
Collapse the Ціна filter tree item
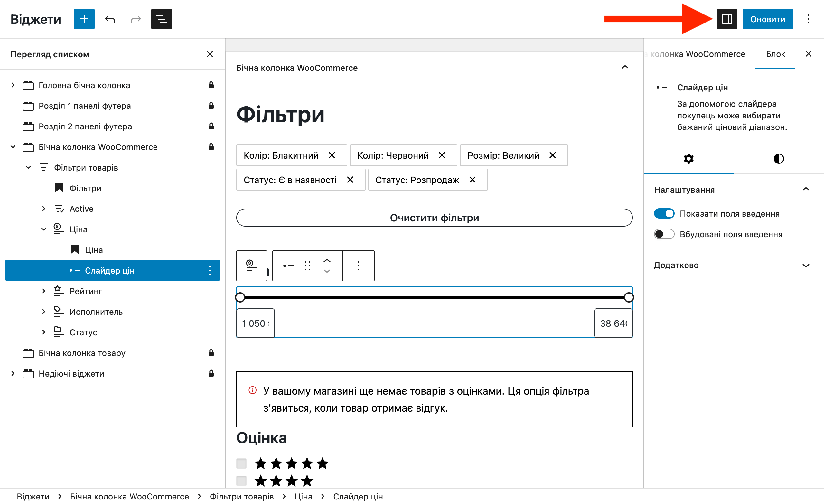click(43, 229)
